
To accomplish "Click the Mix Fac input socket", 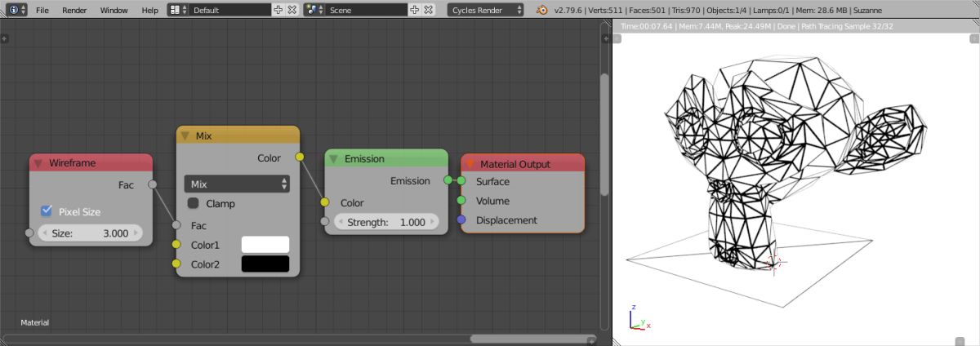I will (176, 225).
